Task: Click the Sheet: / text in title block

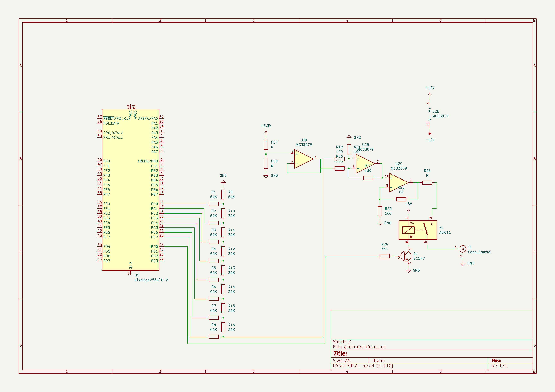Action: [x=342, y=342]
